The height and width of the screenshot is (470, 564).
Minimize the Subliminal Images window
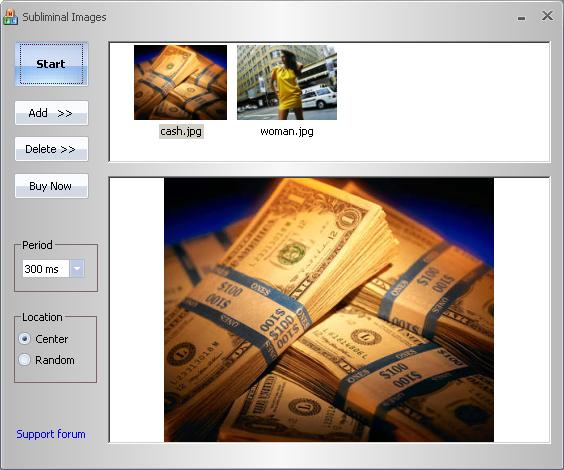pos(521,18)
